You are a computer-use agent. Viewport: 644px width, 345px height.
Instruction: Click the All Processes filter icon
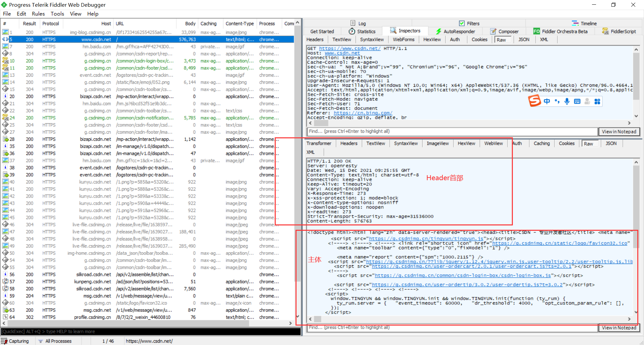pyautogui.click(x=41, y=341)
